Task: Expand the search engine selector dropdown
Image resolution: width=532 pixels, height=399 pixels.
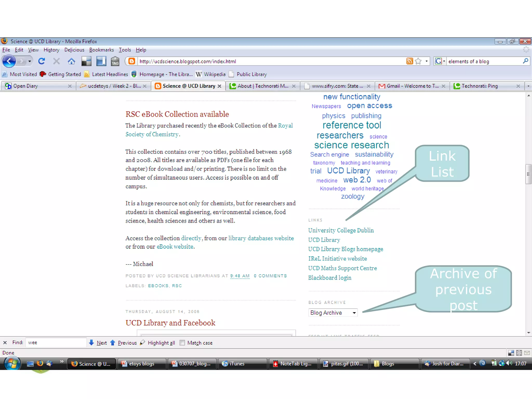Action: 440,61
